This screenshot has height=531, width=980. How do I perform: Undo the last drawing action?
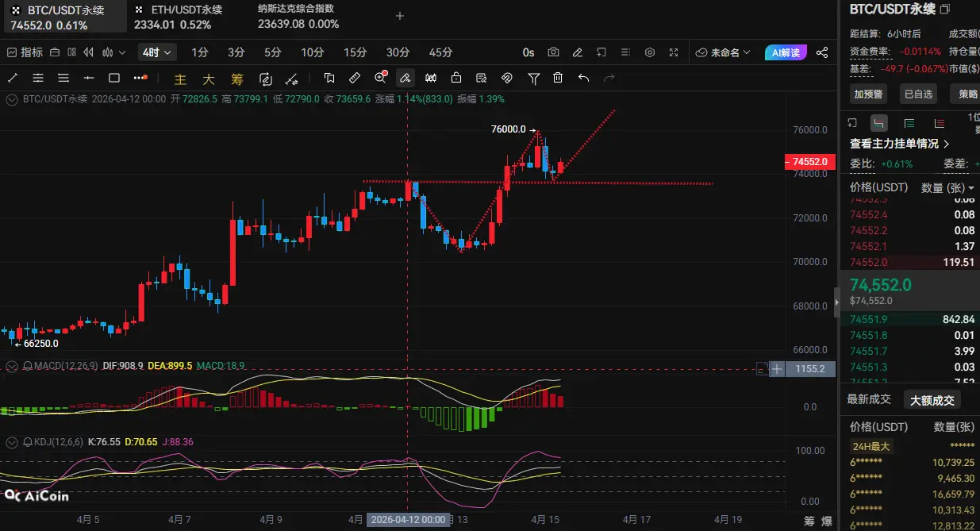coord(584,78)
